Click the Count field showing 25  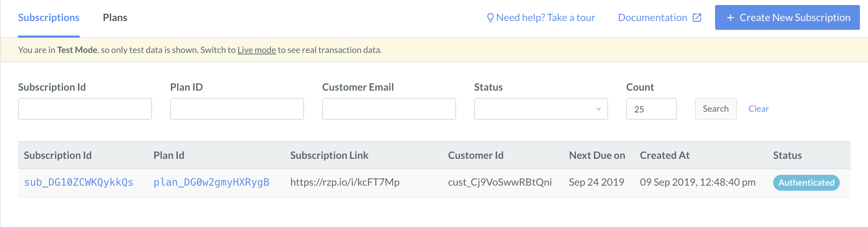pos(652,109)
